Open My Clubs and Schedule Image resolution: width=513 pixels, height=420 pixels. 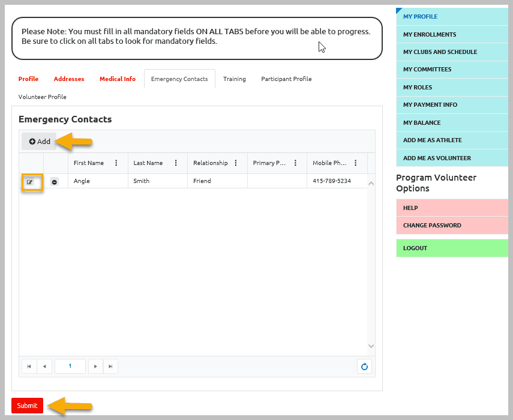[x=452, y=52]
